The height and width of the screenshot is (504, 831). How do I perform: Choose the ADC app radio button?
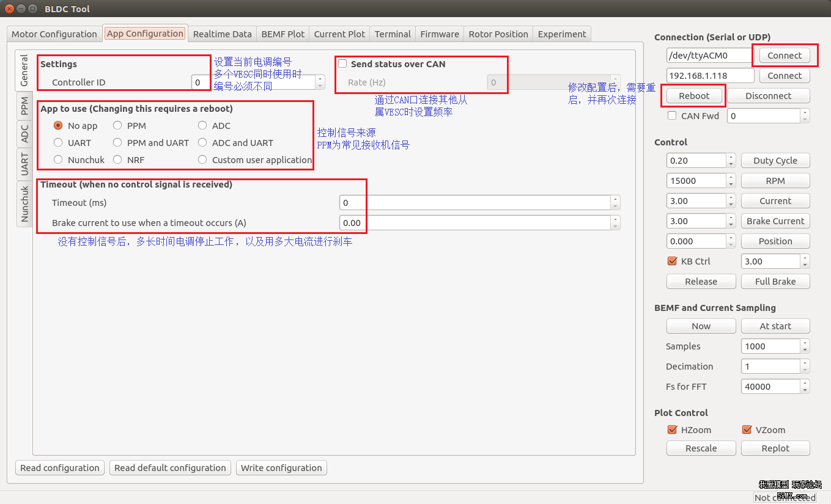point(214,126)
